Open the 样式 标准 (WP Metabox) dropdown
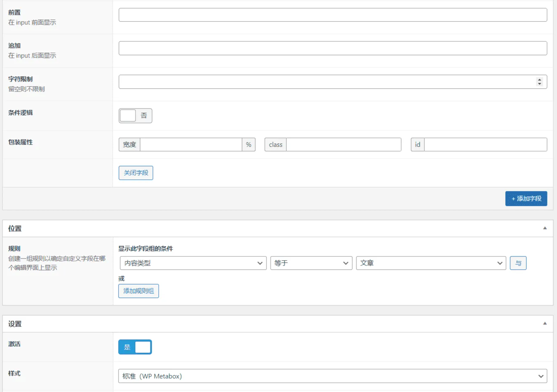Image resolution: width=557 pixels, height=392 pixels. pos(333,376)
